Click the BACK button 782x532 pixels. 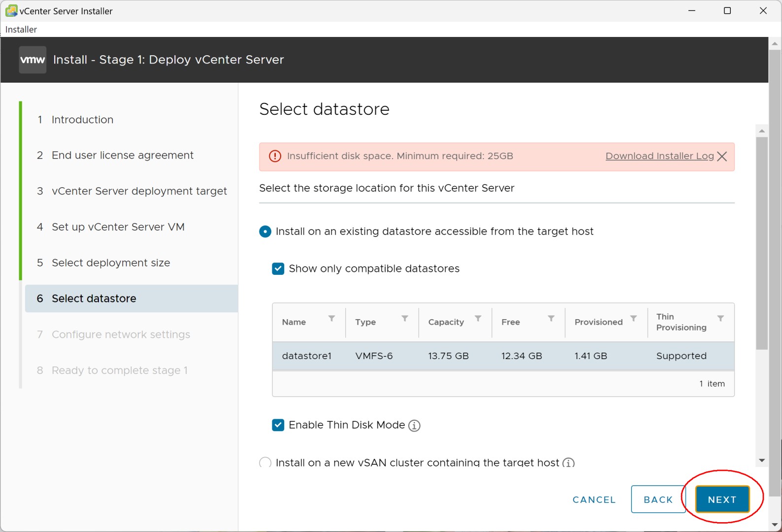[x=658, y=499]
